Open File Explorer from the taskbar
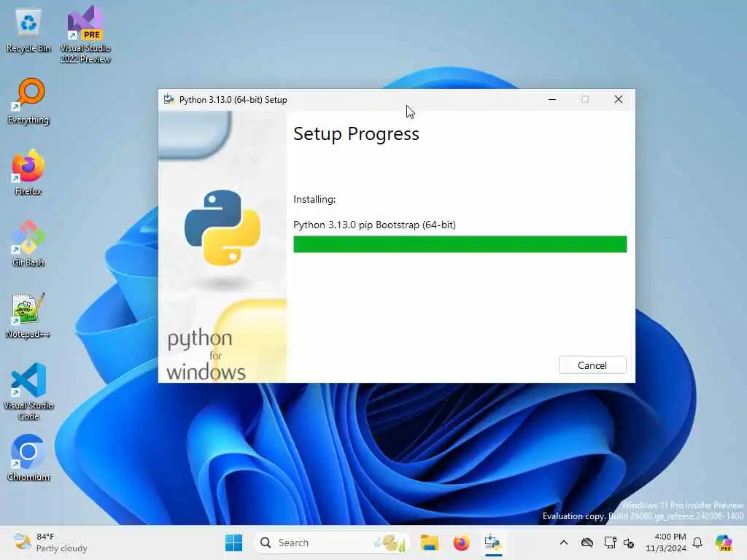The height and width of the screenshot is (560, 747). [429, 542]
